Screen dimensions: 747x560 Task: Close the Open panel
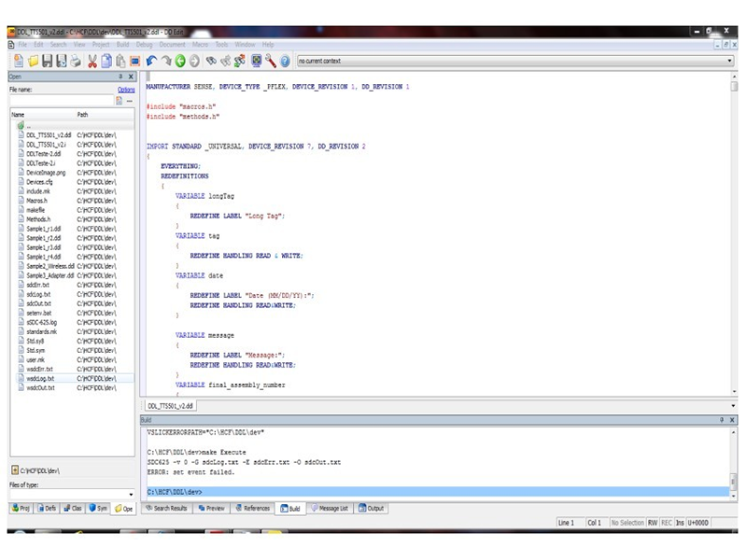(x=131, y=77)
